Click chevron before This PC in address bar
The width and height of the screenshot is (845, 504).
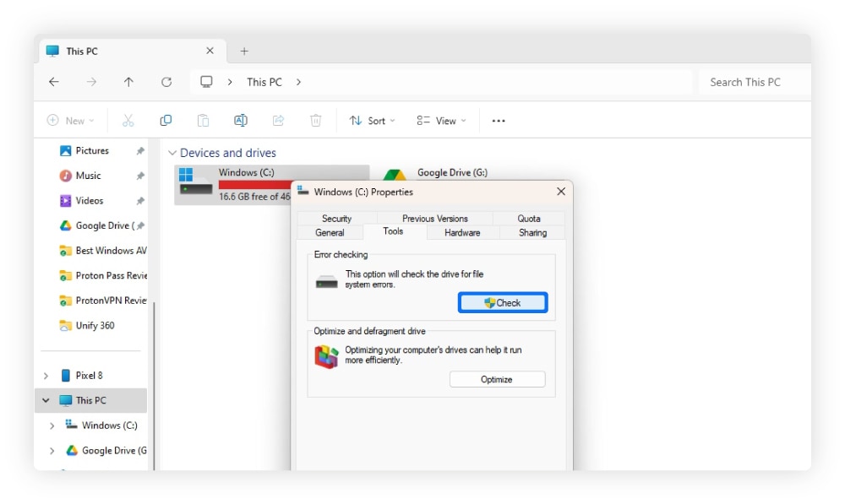tap(230, 82)
